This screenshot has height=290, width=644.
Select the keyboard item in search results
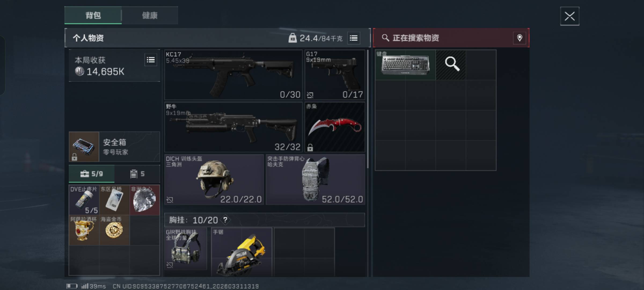[x=405, y=65]
